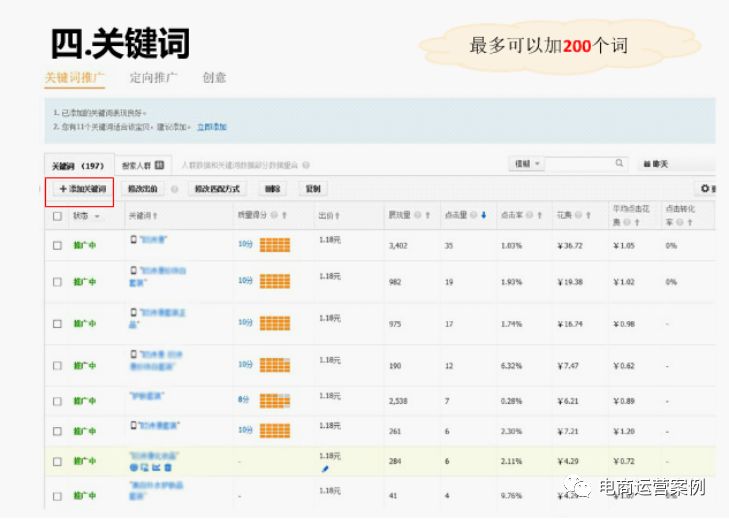
Task: Sort by 展现量 column arrow
Action: click(428, 215)
